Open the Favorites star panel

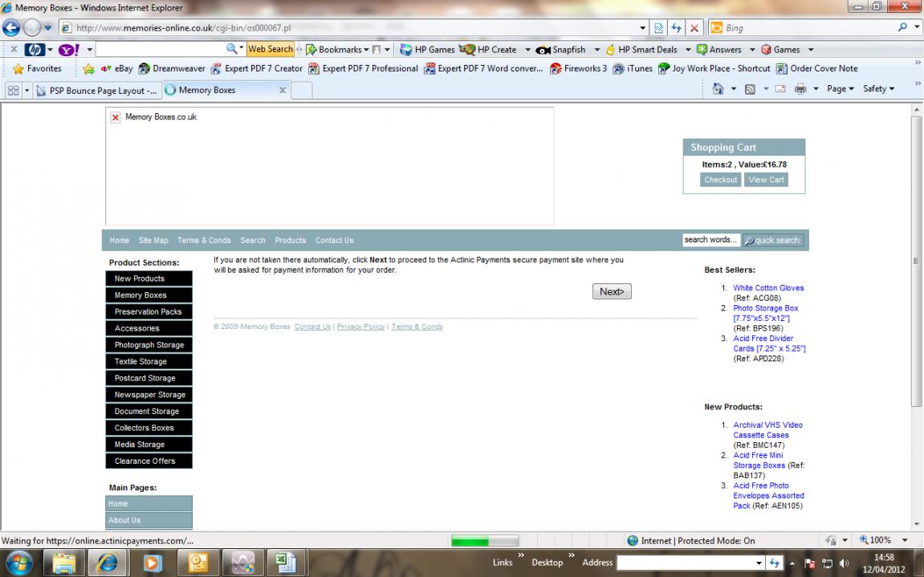(37, 69)
